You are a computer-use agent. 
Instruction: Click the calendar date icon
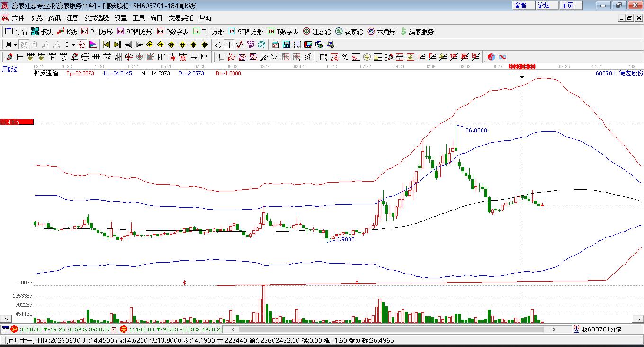(276, 45)
